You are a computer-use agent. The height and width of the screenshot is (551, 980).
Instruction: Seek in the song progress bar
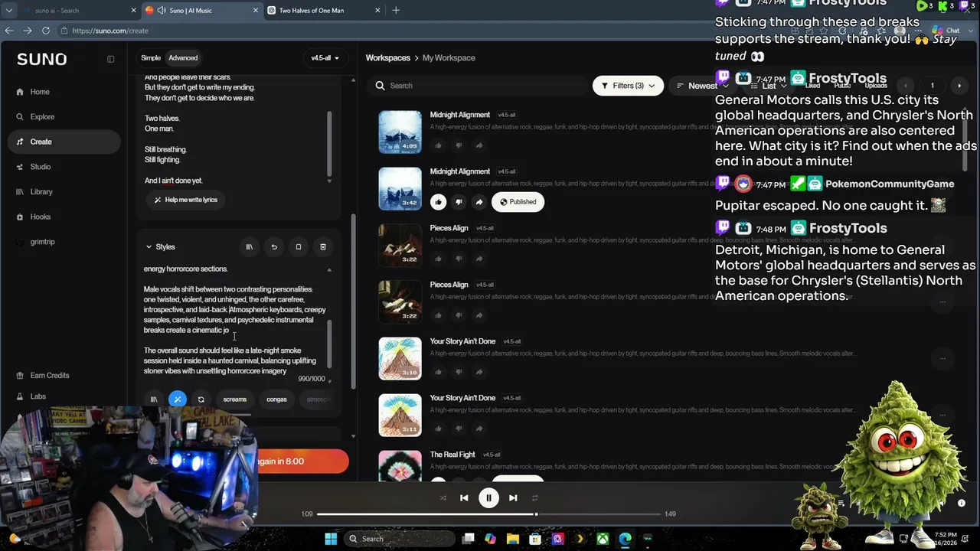tap(488, 514)
